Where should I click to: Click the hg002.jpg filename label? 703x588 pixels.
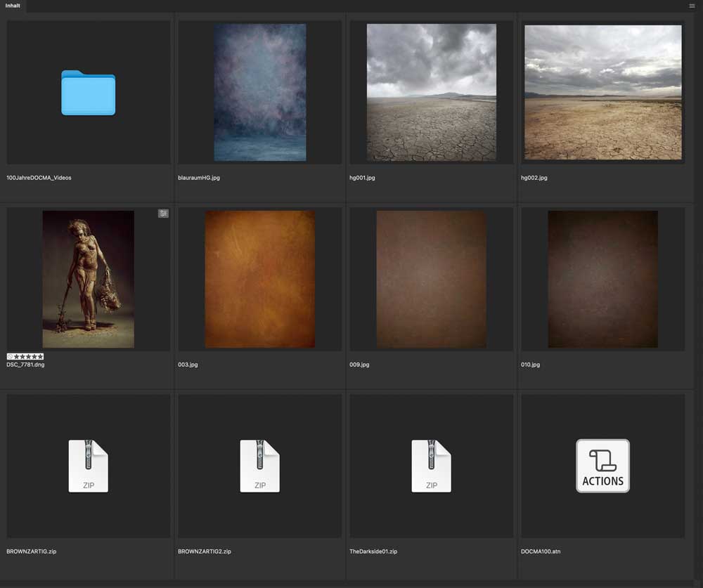point(534,178)
